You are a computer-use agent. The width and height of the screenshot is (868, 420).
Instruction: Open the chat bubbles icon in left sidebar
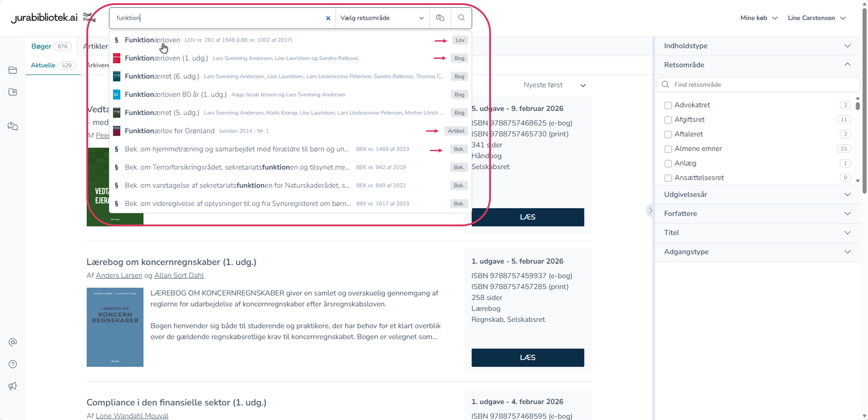(x=13, y=127)
